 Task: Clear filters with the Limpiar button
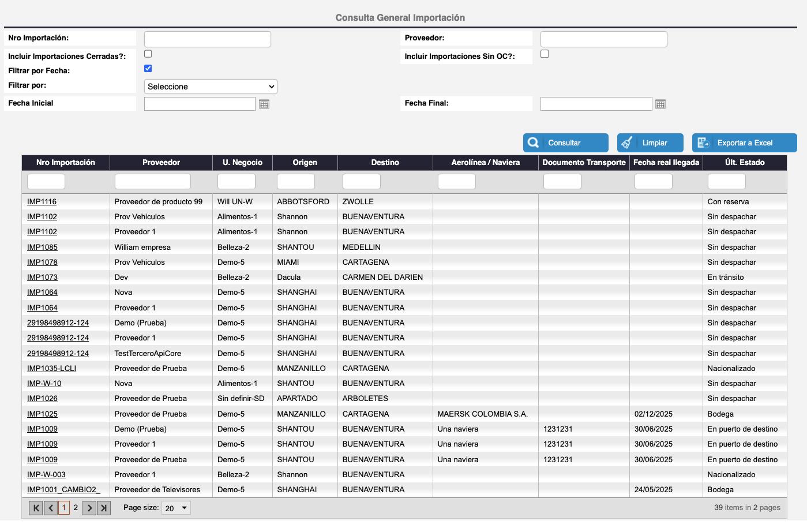click(x=650, y=143)
